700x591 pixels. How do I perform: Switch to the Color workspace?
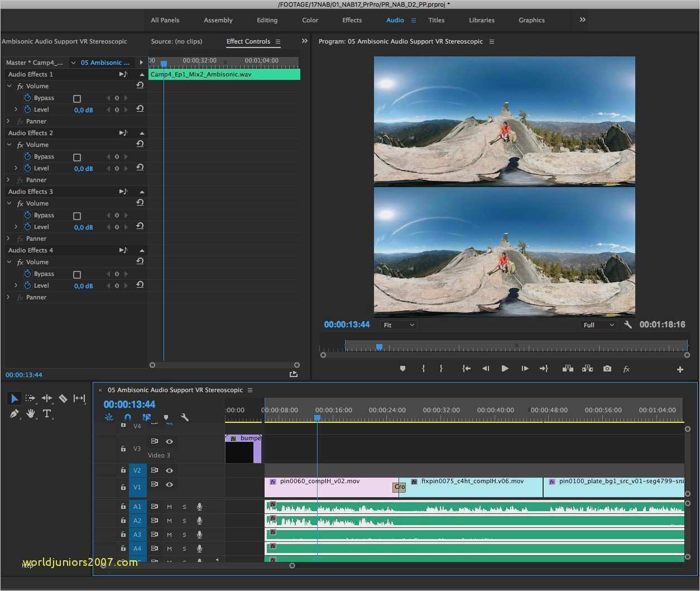[x=310, y=20]
